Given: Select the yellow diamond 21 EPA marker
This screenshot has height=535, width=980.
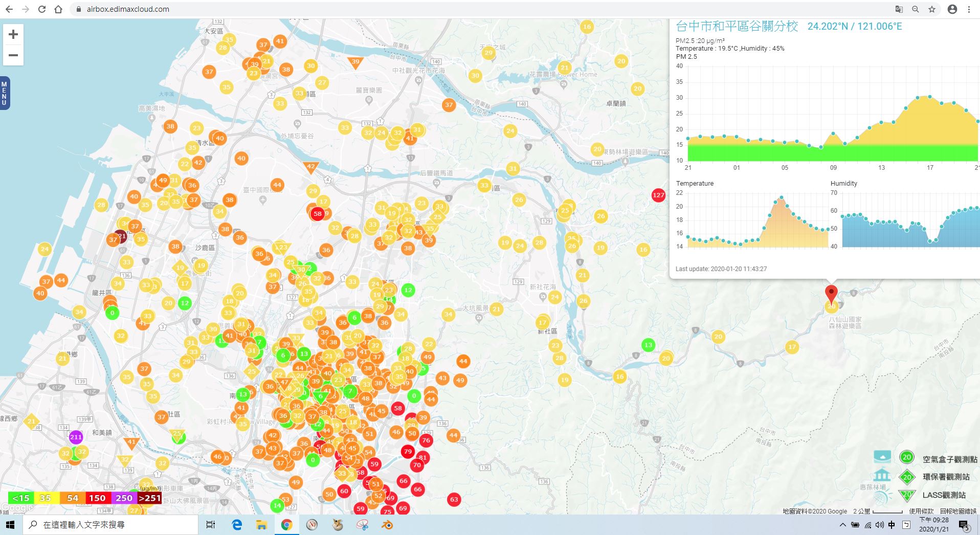Looking at the screenshot, I should [x=31, y=421].
